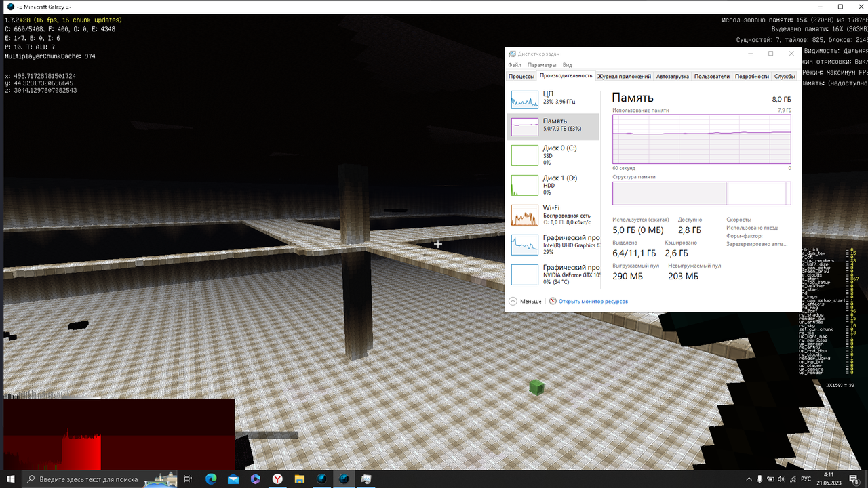Click the microphone tray icon
This screenshot has width=868, height=488.
coord(760,479)
